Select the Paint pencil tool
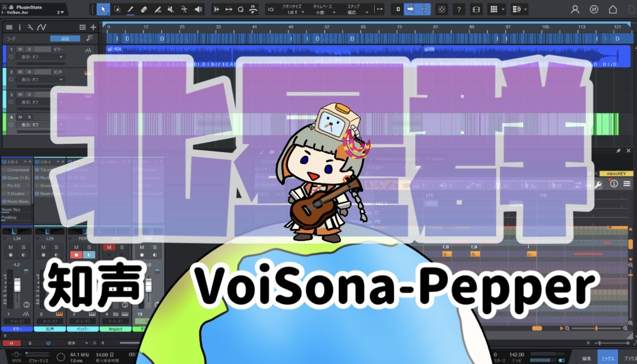 130,9
